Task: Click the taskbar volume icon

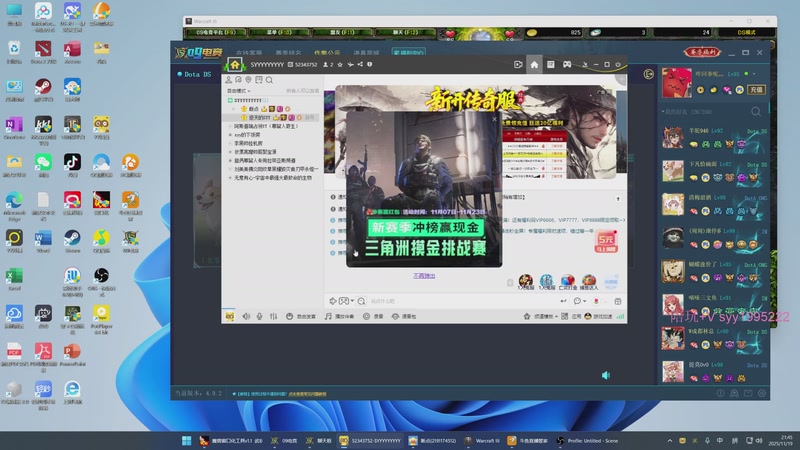Action: (x=759, y=441)
